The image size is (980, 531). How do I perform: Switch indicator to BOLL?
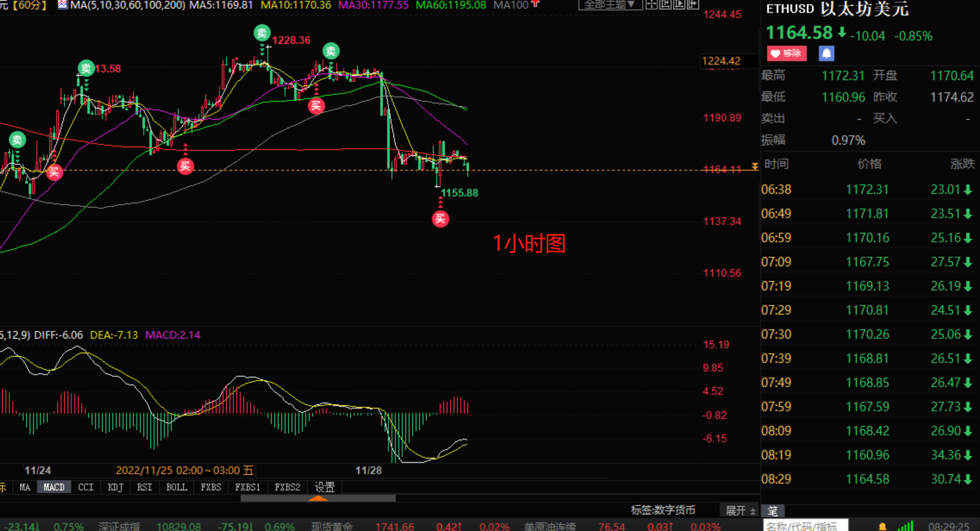point(176,487)
